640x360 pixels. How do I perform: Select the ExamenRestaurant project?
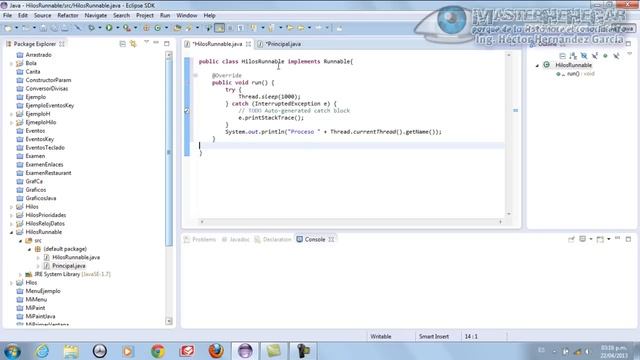pyautogui.click(x=48, y=173)
